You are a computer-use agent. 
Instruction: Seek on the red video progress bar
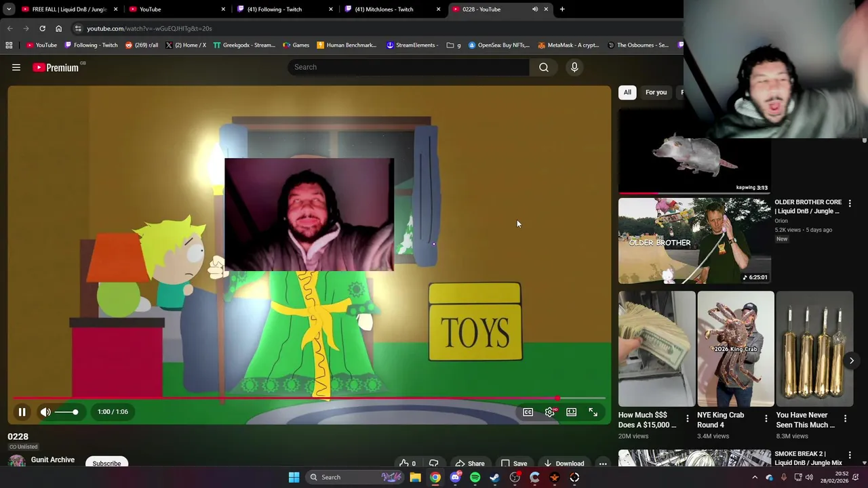(x=309, y=399)
